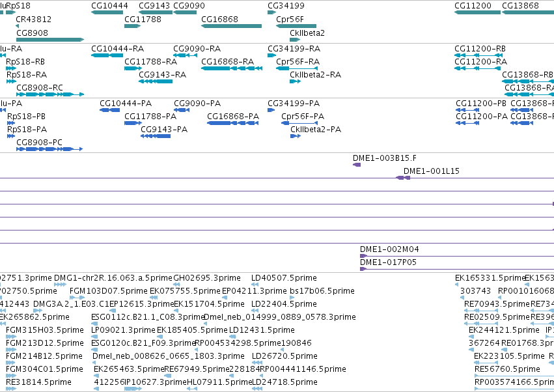Click transcript CG10444-RA
The image size is (554, 392).
pos(107,55)
